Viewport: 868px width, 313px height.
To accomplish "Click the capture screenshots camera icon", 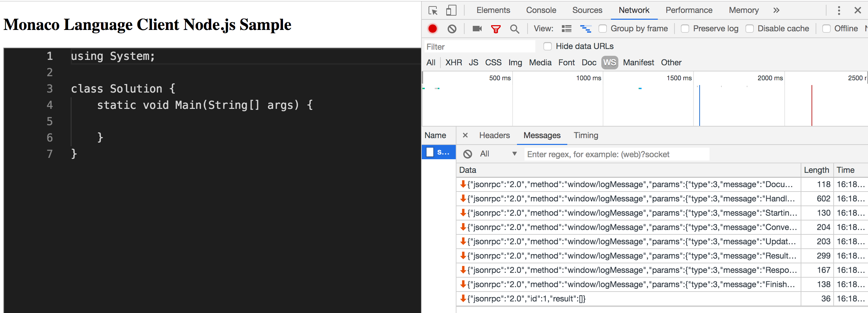I will pyautogui.click(x=477, y=29).
